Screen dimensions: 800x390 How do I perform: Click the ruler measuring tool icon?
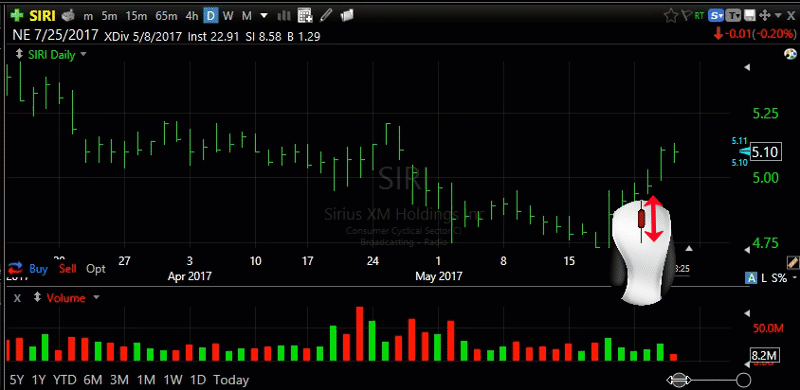[792, 263]
